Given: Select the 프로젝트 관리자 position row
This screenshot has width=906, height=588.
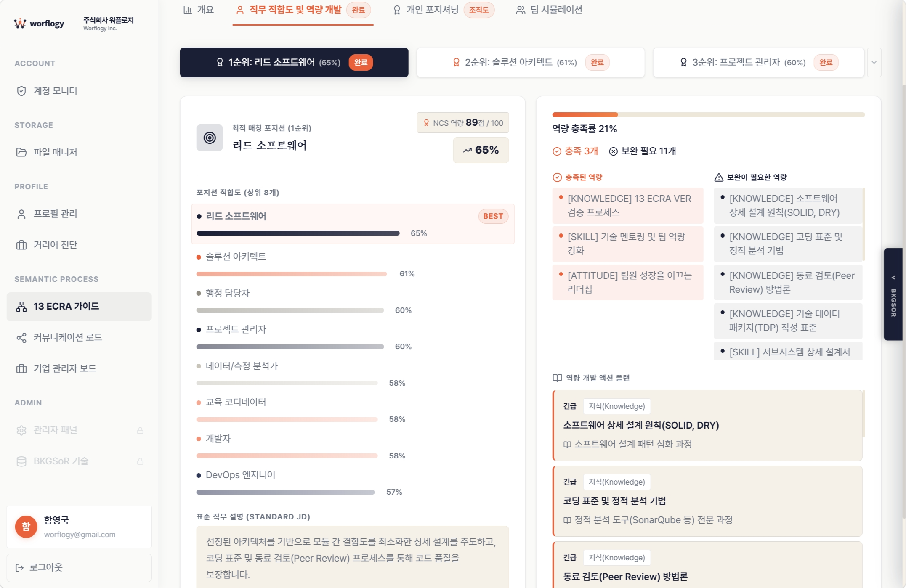Looking at the screenshot, I should pyautogui.click(x=353, y=337).
